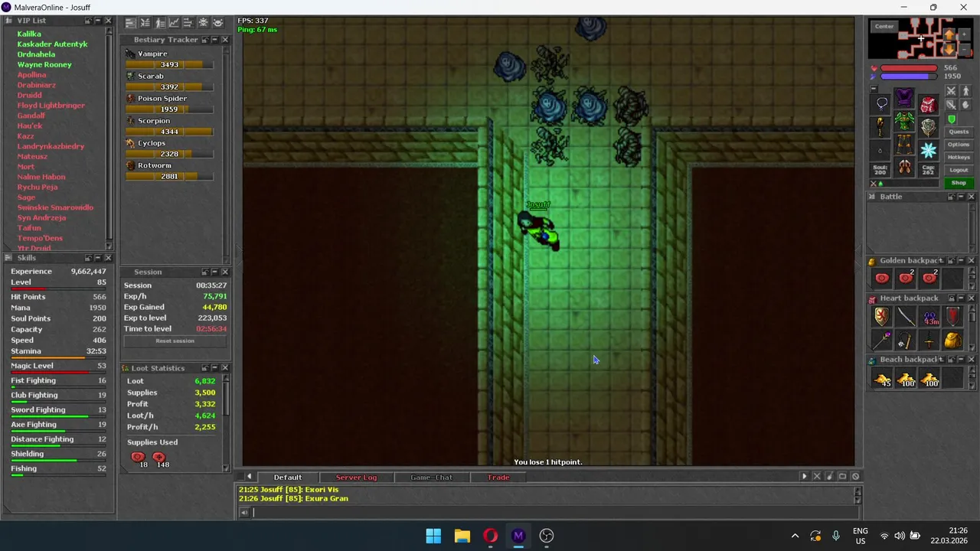Go up one level in Golden backpack

point(941,260)
